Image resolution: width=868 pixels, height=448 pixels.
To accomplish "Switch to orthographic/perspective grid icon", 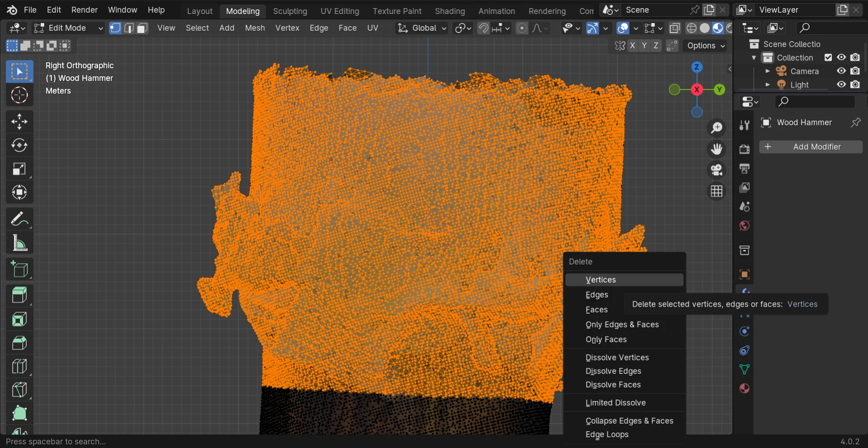I will coord(717,191).
